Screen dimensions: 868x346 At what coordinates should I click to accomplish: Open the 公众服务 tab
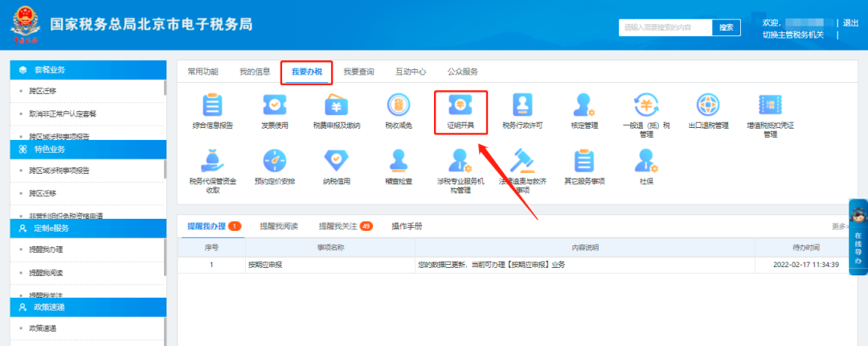tap(463, 72)
